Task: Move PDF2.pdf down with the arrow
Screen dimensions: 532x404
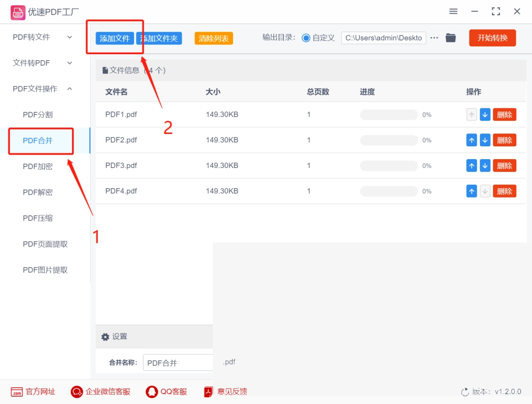Action: pos(485,140)
